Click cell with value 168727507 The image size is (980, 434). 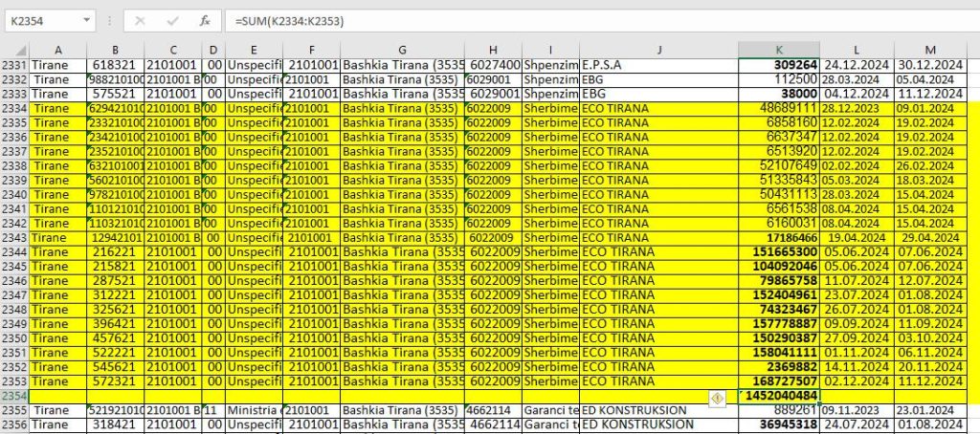coord(779,381)
